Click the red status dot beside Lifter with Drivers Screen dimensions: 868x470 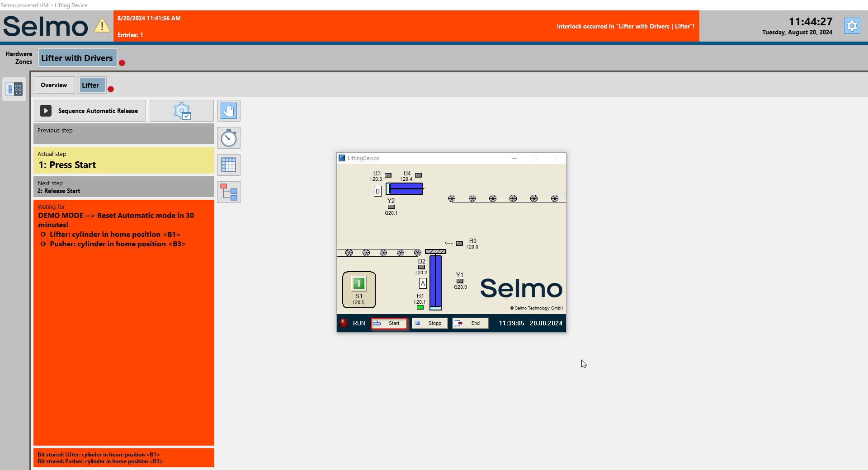click(122, 63)
